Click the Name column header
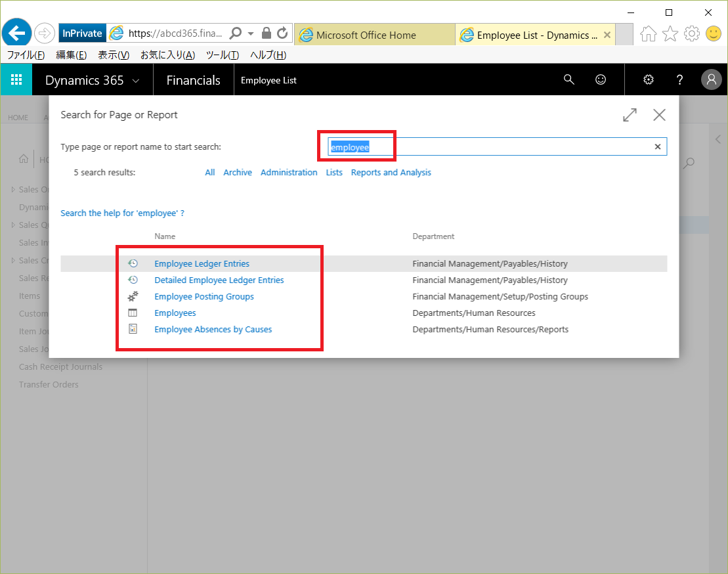 click(x=165, y=236)
